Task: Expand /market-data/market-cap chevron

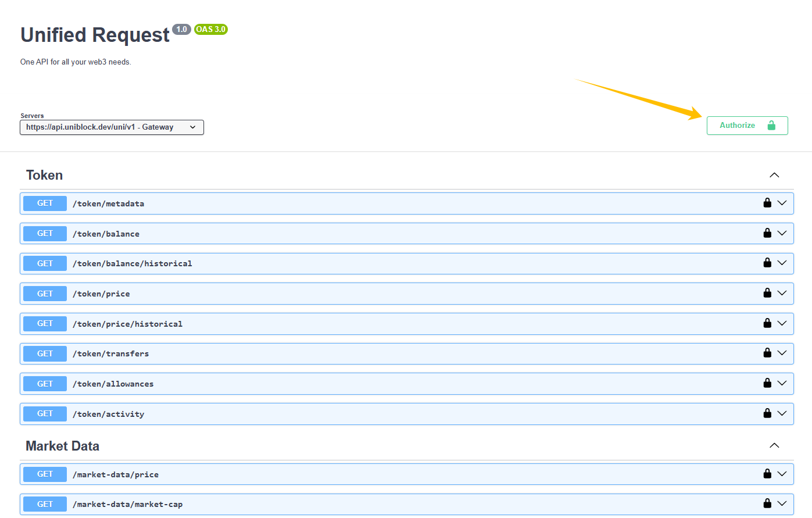Action: [x=782, y=503]
